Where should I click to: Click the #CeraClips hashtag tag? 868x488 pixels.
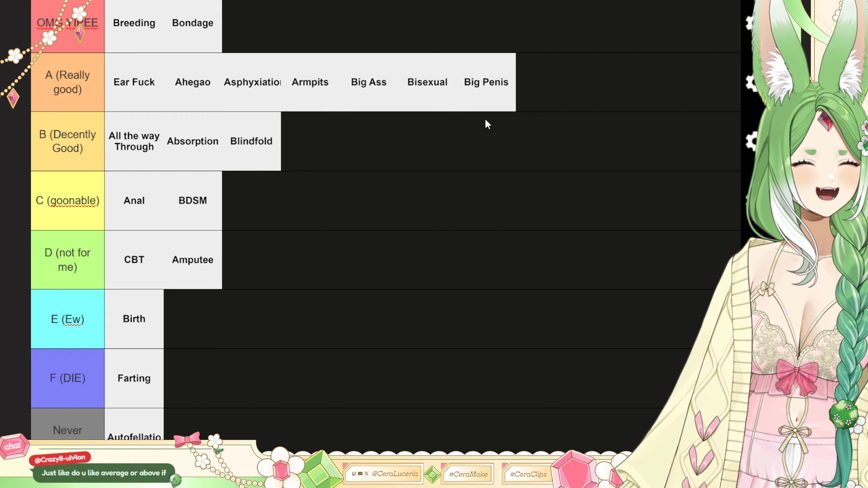528,474
